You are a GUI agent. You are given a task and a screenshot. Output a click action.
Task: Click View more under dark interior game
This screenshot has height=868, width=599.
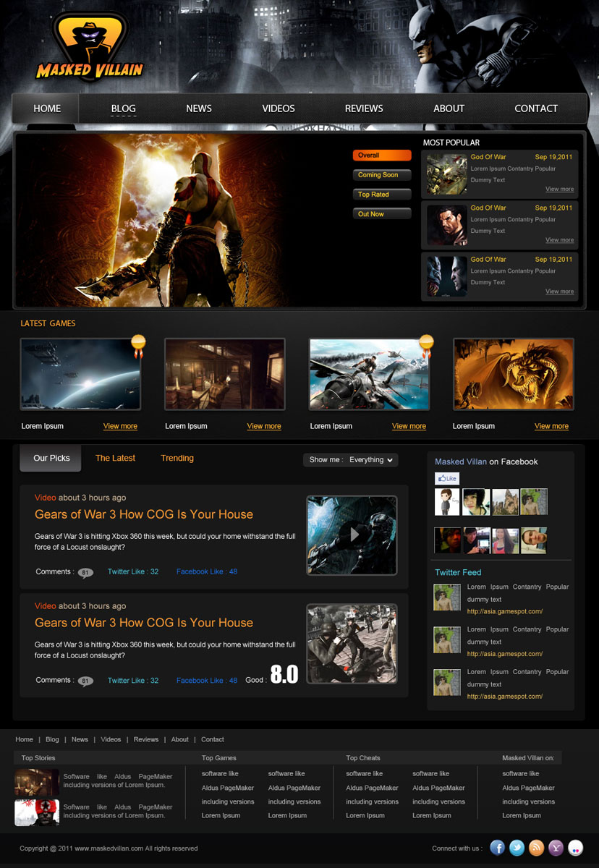pyautogui.click(x=264, y=427)
